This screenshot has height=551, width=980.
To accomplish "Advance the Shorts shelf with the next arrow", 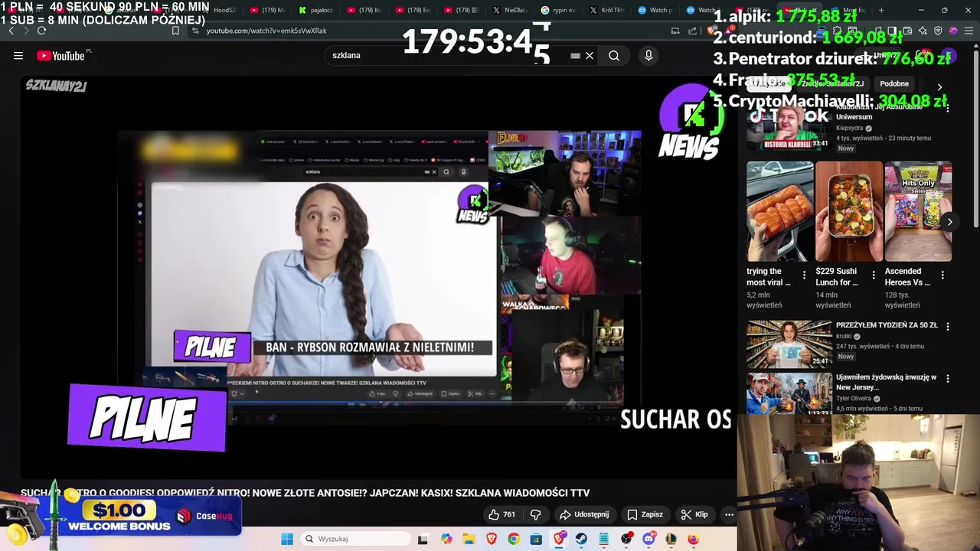I will [x=949, y=222].
